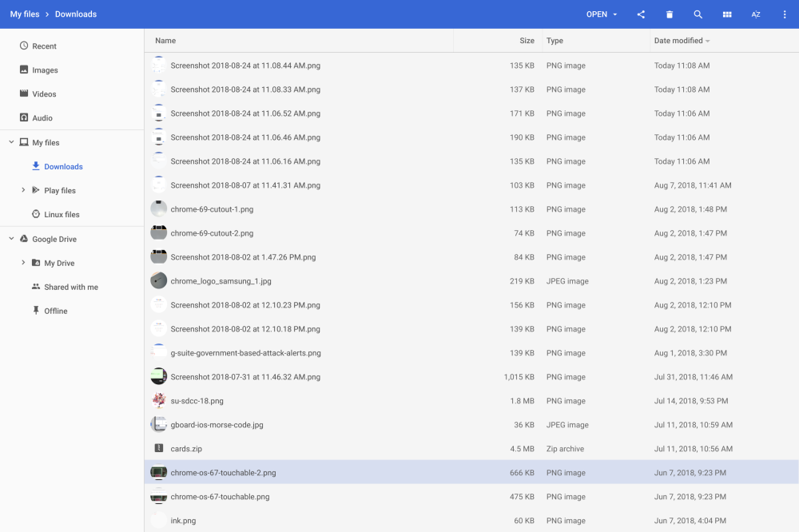Sort by the Date modified column
This screenshot has height=532, width=799.
pos(678,41)
